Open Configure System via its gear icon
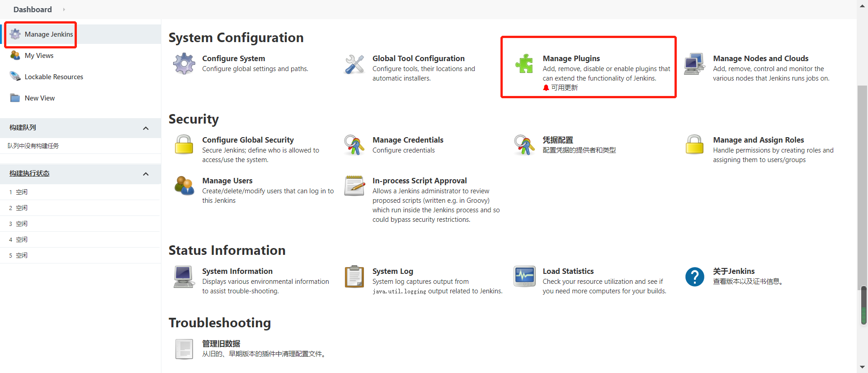The height and width of the screenshot is (373, 868). click(184, 64)
